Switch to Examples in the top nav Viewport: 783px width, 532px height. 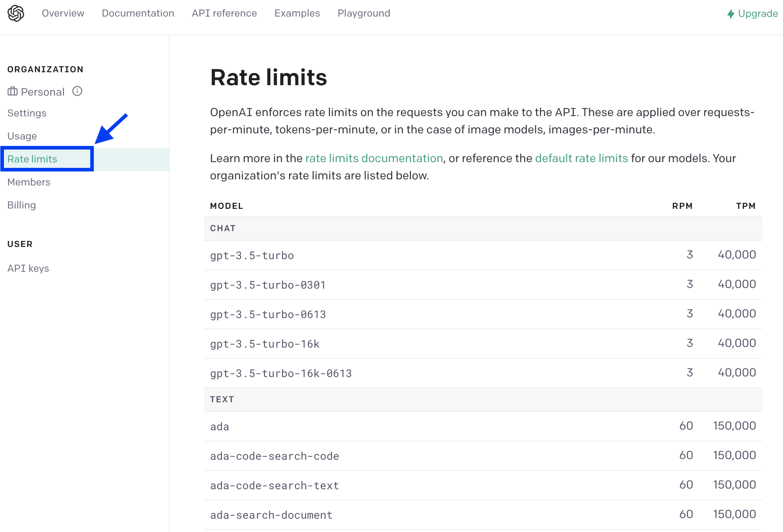tap(297, 13)
